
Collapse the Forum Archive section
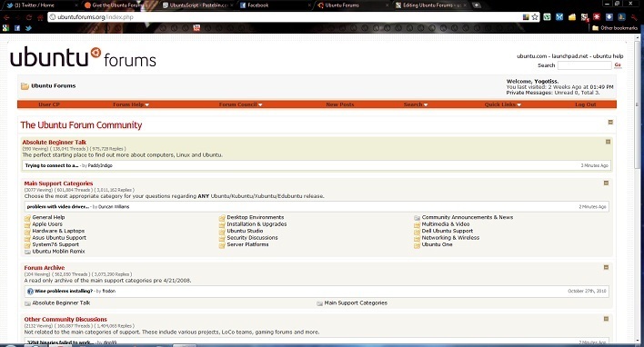pos(606,267)
